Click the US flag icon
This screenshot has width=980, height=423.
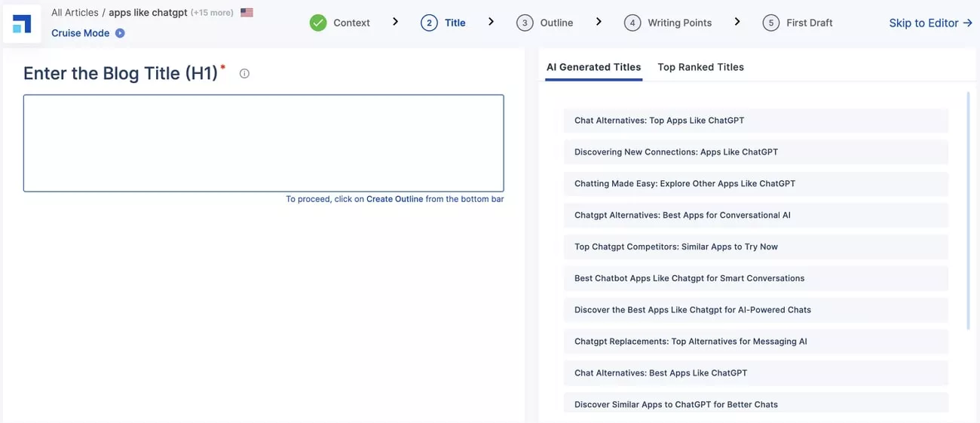(247, 13)
